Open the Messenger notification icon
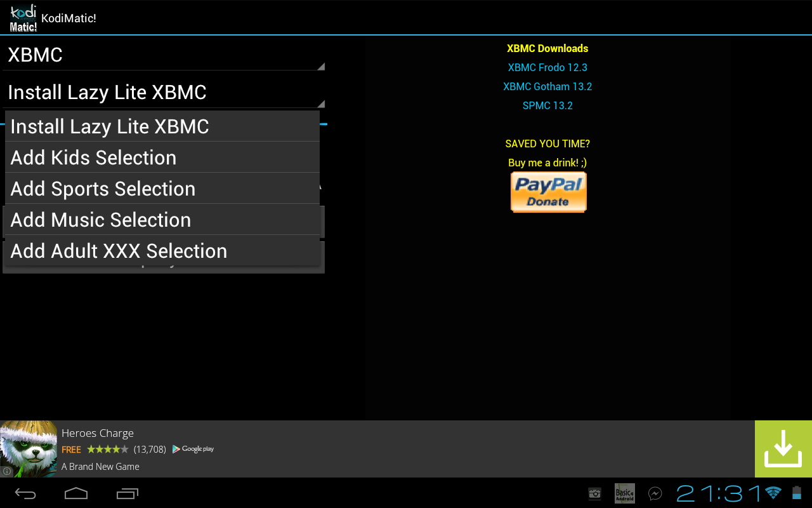The image size is (812, 508). point(655,493)
